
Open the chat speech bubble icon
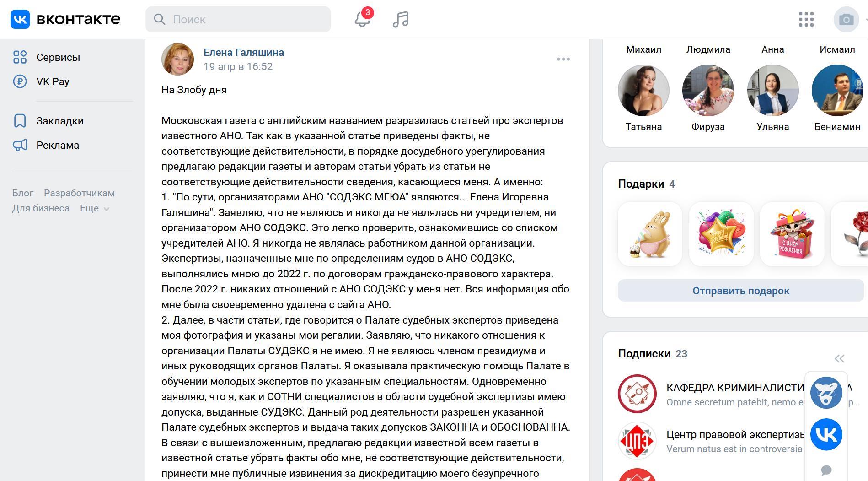point(826,470)
